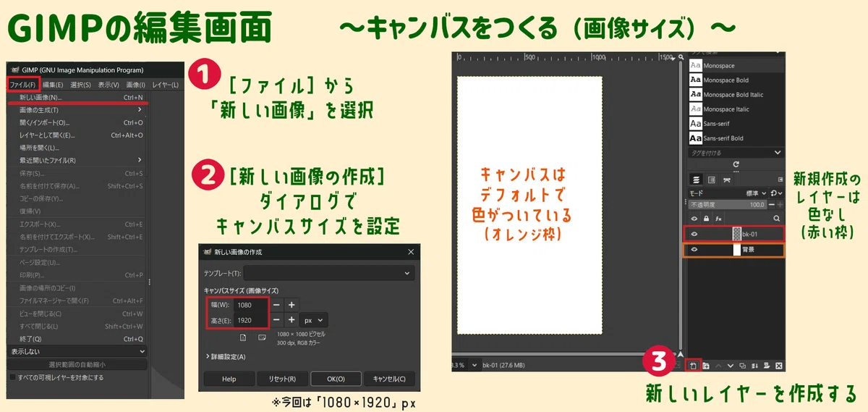Click the merge down layer icon
Viewport: 868px width, 412px height.
[755, 366]
